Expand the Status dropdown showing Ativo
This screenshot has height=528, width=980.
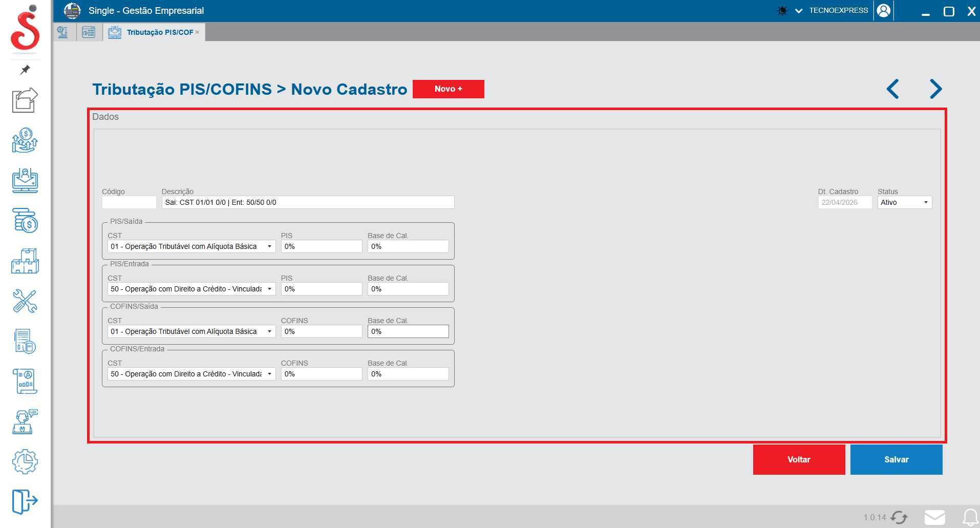click(x=905, y=202)
